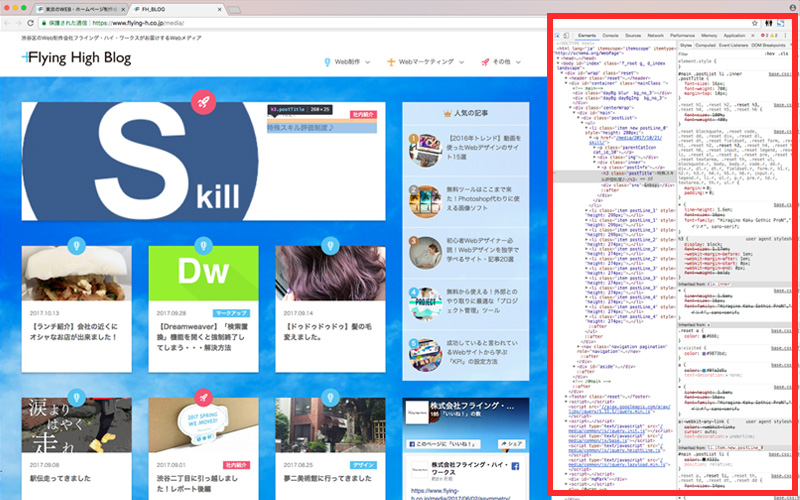Open the DevTools three-dot customize menu
Viewport: 800px width, 500px height.
pos(785,36)
